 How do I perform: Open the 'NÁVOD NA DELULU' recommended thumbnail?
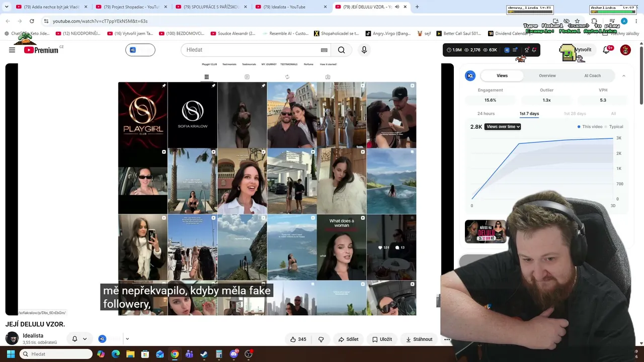pyautogui.click(x=486, y=231)
